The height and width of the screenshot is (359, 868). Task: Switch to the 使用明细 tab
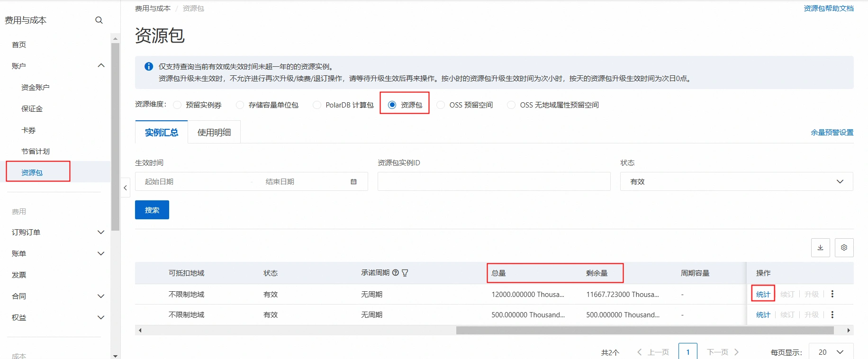pyautogui.click(x=214, y=132)
